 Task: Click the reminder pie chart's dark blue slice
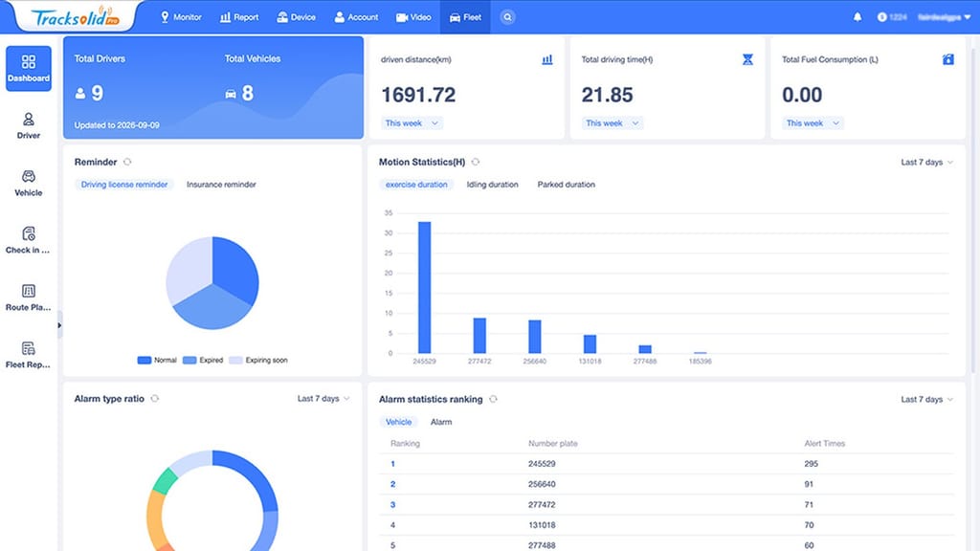(x=236, y=269)
